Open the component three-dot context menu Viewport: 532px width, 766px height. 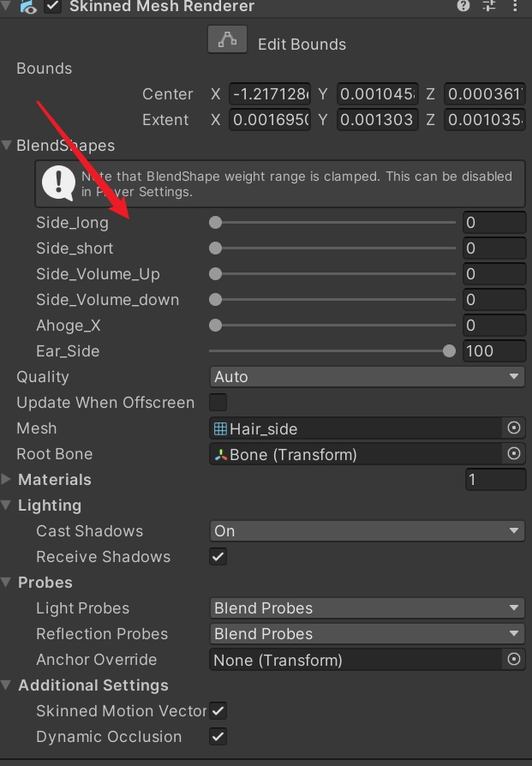coord(515,6)
